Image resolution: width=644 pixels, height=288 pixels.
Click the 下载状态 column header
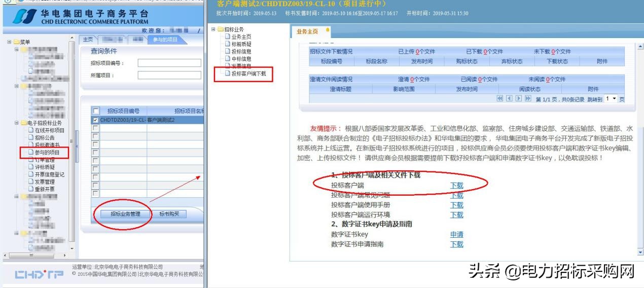click(557, 61)
